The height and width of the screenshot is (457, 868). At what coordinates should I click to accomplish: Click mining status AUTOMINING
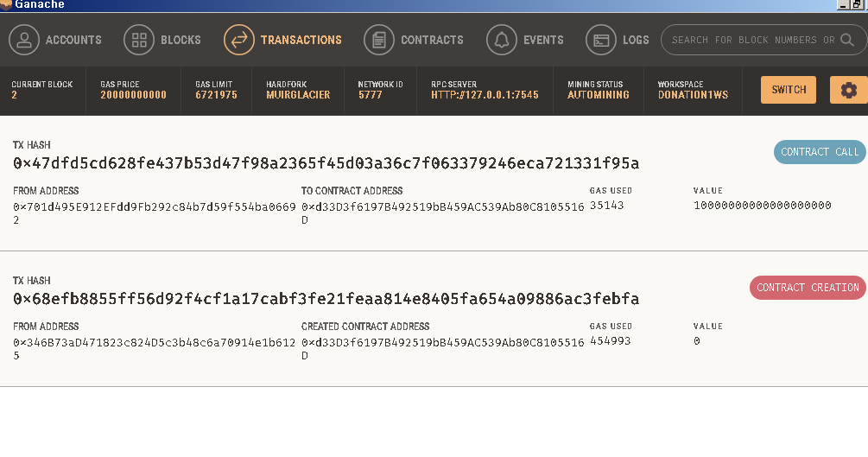coord(599,95)
